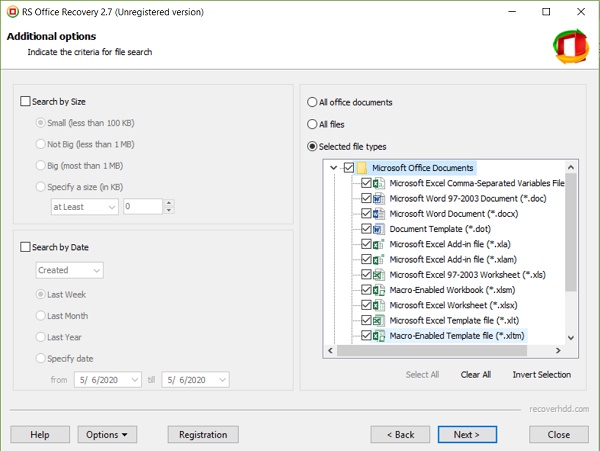Collapse the Microsoft Office Documents tree node
This screenshot has height=451, width=600.
point(334,168)
